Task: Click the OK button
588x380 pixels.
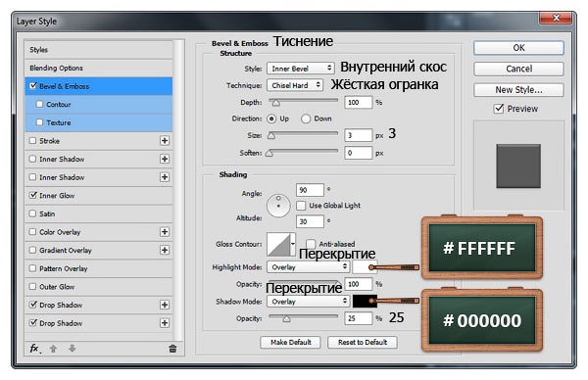Action: (518, 48)
